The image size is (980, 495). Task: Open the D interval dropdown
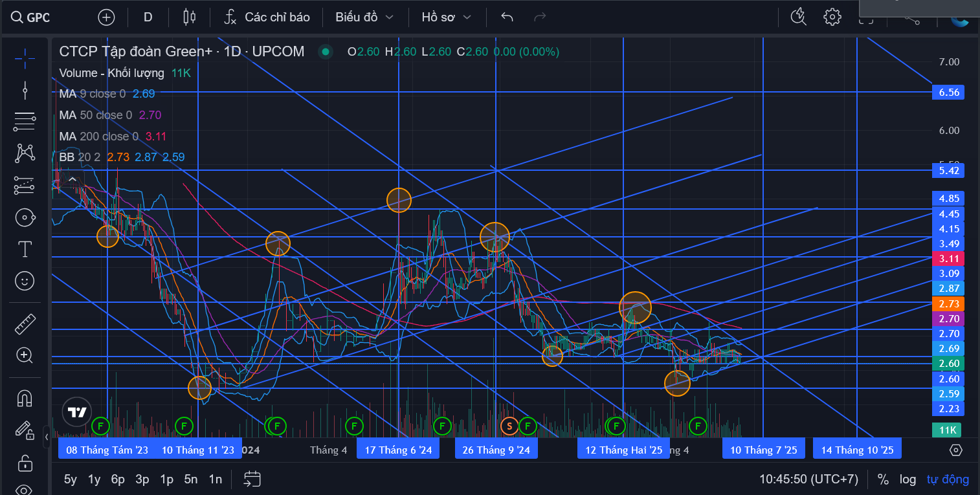148,17
